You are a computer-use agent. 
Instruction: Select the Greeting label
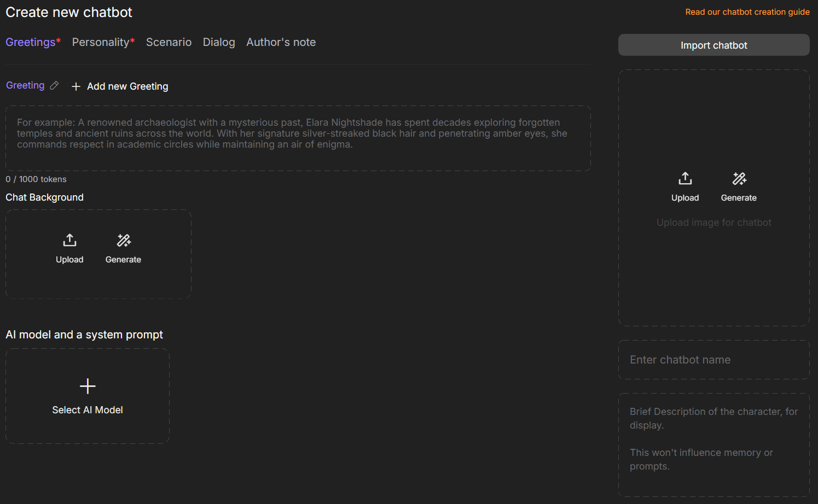click(x=25, y=85)
